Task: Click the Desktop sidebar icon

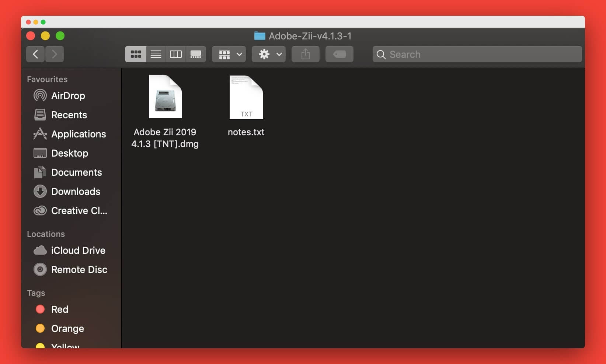Action: pos(40,153)
